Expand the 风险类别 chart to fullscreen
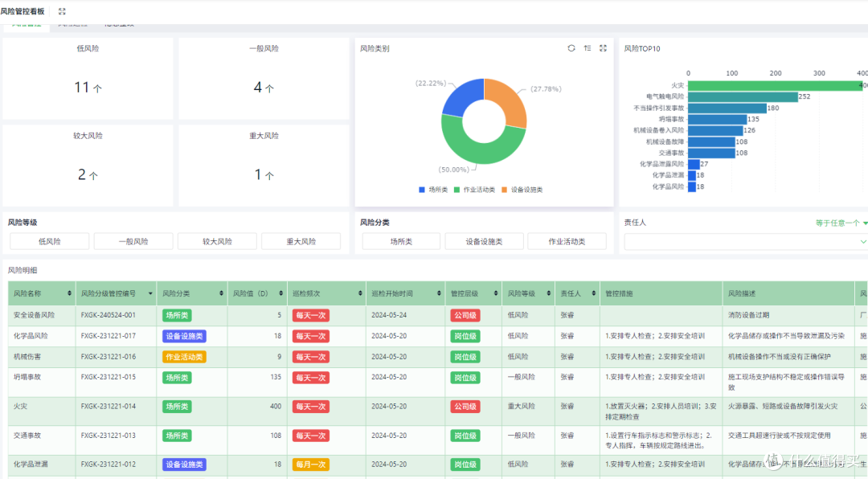868x479 pixels. pos(603,48)
